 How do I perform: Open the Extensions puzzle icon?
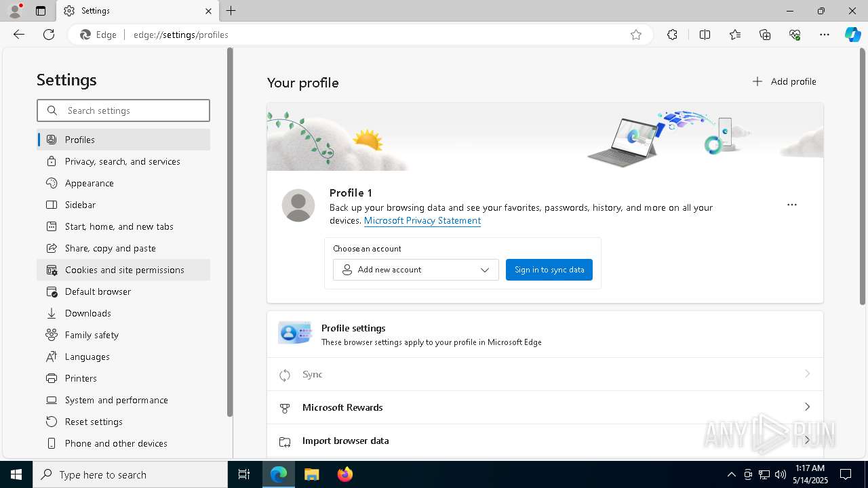[672, 35]
